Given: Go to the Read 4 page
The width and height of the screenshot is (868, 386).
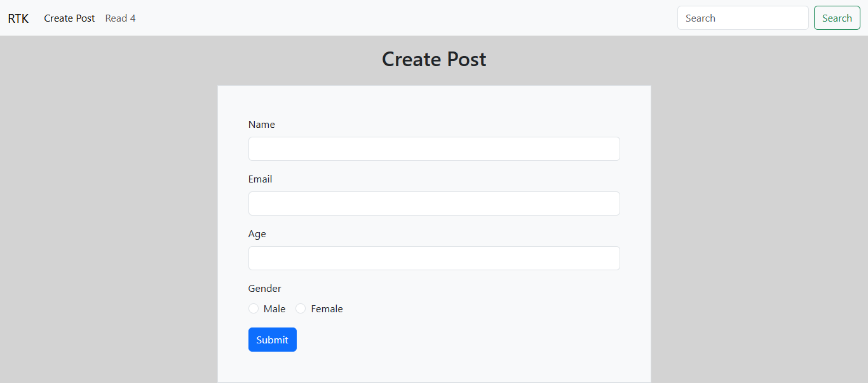Looking at the screenshot, I should [x=120, y=18].
